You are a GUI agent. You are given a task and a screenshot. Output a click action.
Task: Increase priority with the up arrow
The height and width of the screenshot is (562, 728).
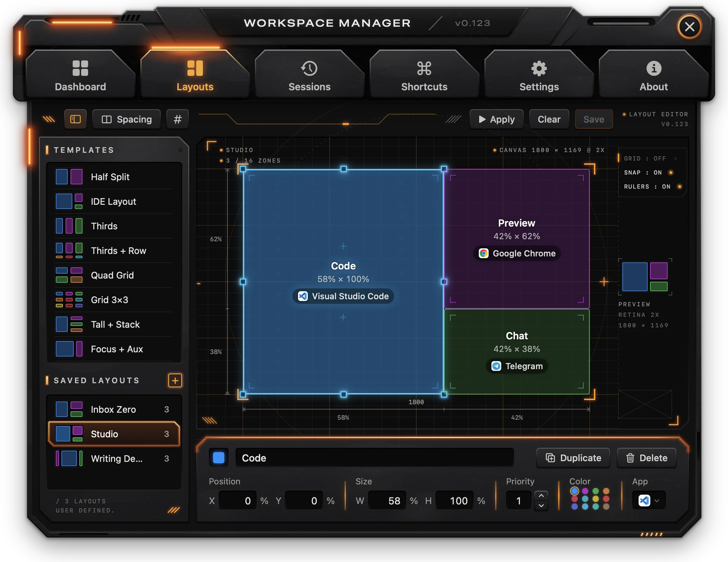[x=541, y=495]
